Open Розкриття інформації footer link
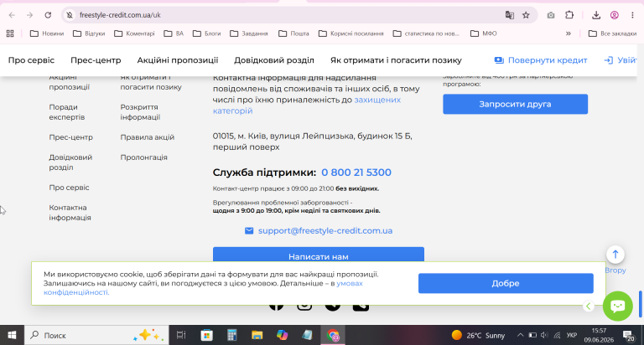This screenshot has height=345, width=644. click(x=140, y=112)
